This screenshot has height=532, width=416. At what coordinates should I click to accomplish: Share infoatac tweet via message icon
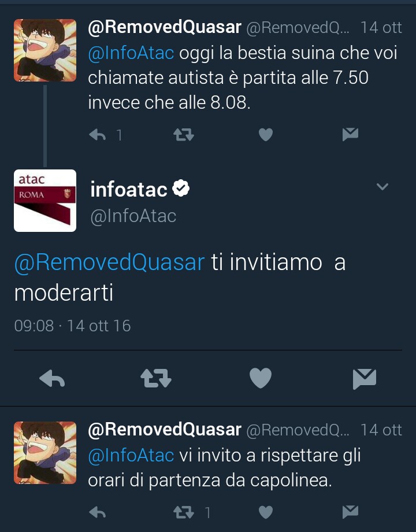365,378
